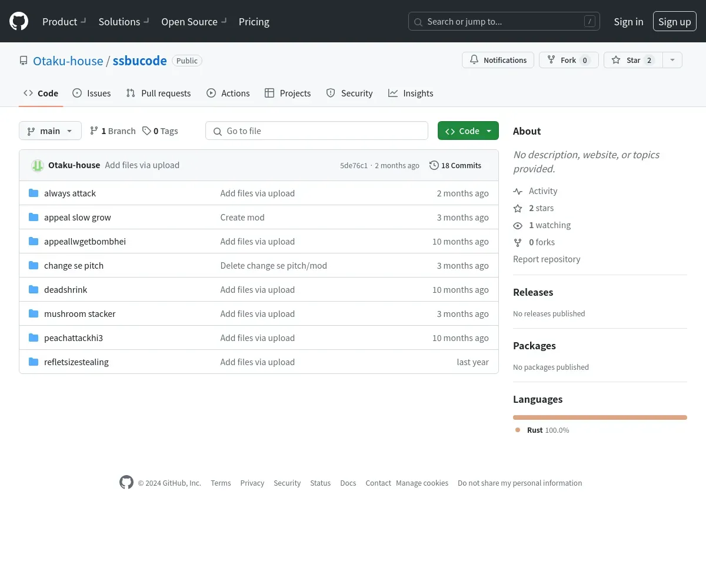The image size is (706, 588).
Task: Open the Actions tab
Action: point(228,93)
